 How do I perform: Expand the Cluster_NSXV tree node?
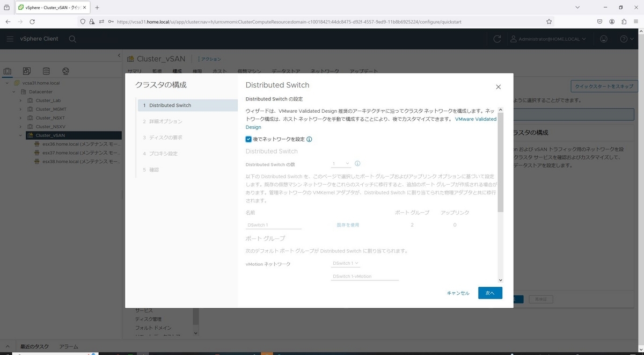[21, 126]
